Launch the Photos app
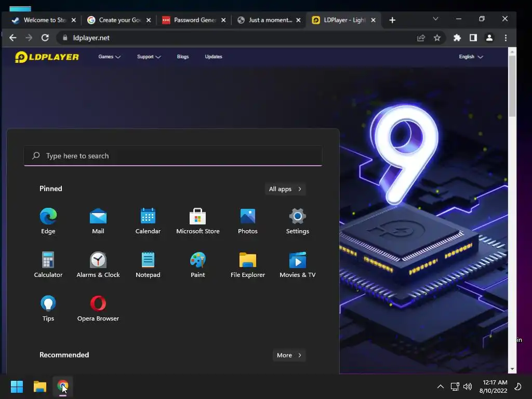532x399 pixels. [248, 221]
